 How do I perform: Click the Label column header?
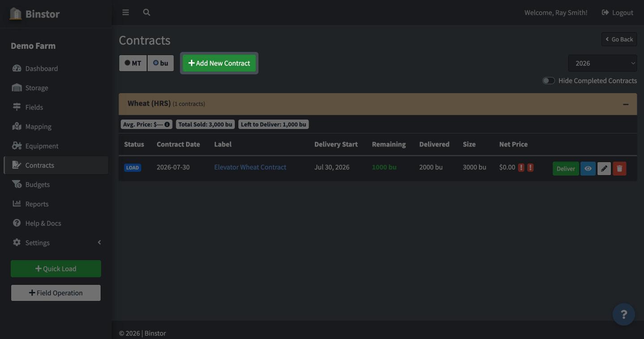pos(223,144)
